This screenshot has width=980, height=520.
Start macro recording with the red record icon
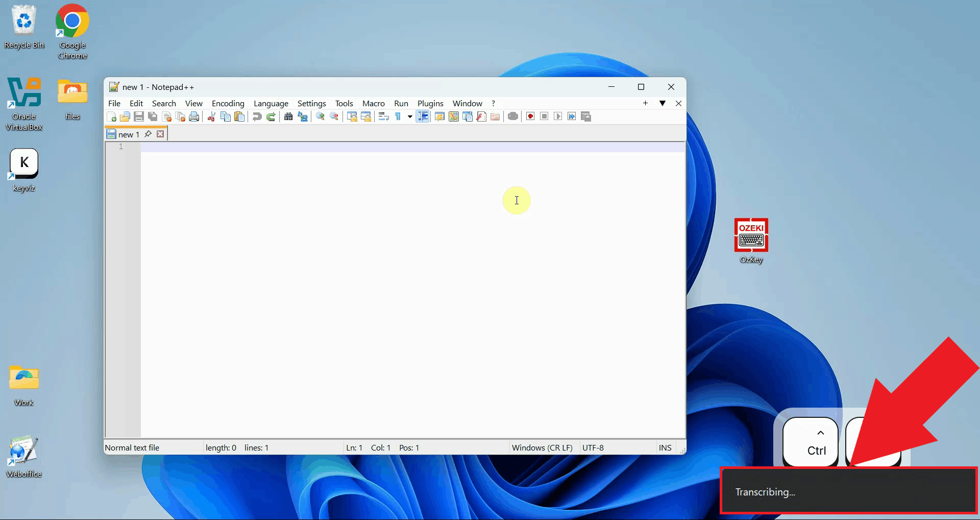click(x=529, y=116)
